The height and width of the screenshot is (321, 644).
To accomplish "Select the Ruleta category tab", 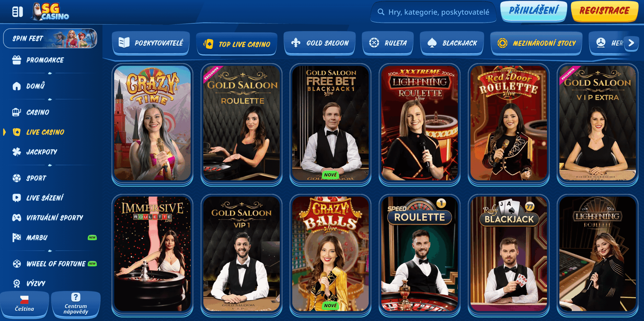I will (388, 43).
